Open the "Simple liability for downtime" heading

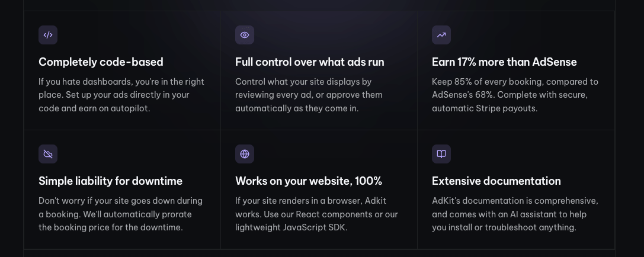point(110,181)
